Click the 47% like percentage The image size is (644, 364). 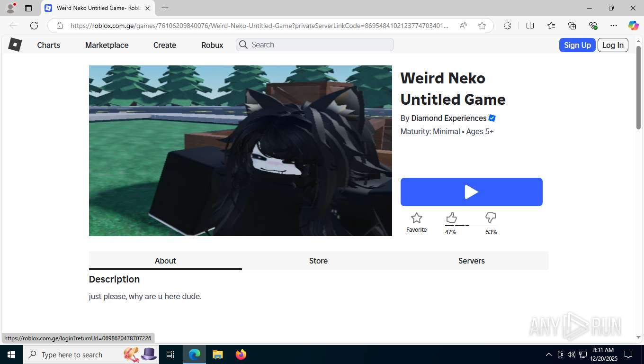450,232
